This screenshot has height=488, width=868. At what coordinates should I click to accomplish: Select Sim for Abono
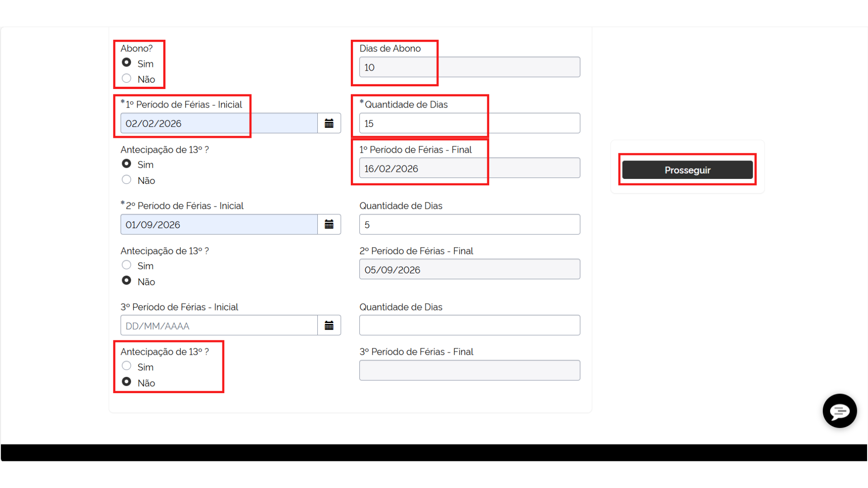click(x=127, y=62)
